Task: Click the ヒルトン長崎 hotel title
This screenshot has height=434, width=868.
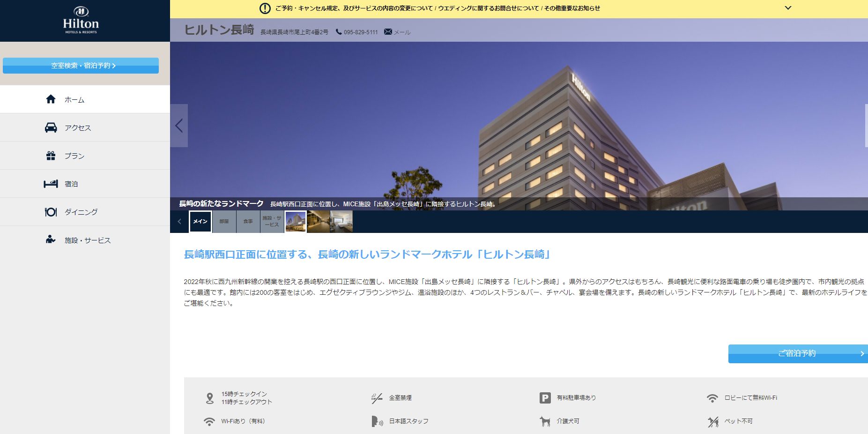Action: pyautogui.click(x=219, y=30)
